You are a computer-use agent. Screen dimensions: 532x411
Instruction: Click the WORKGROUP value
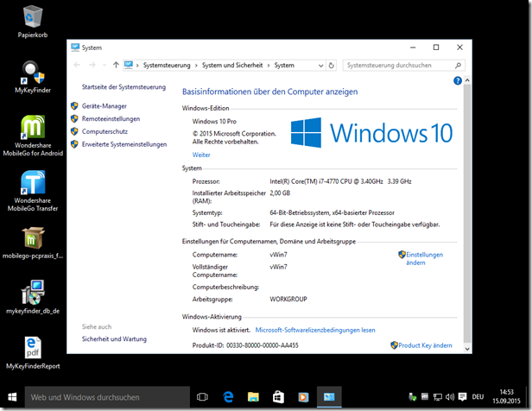[288, 299]
